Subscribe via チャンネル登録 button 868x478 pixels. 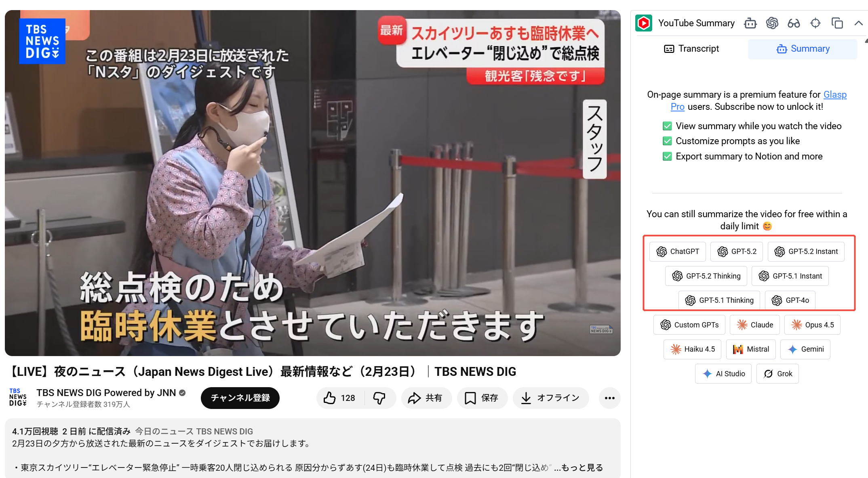[x=240, y=398]
